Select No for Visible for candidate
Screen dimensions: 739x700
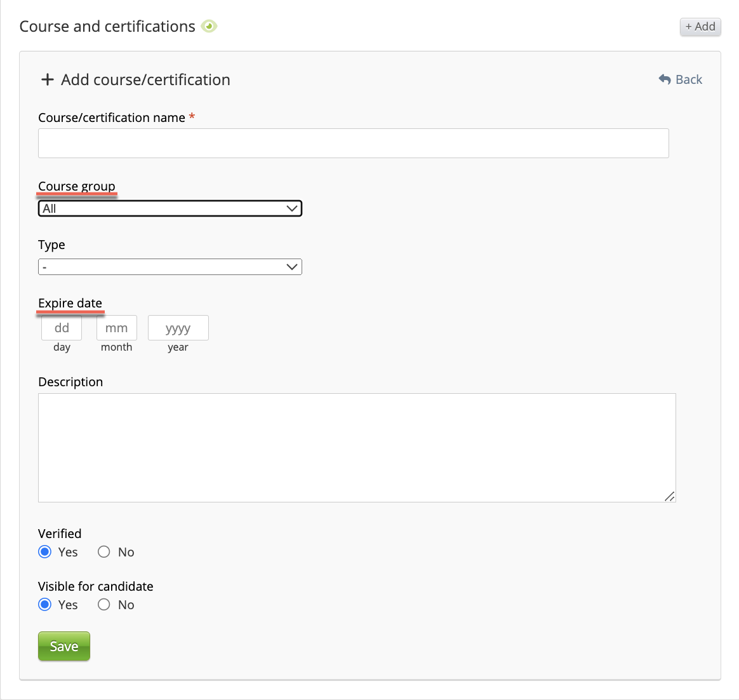point(104,605)
